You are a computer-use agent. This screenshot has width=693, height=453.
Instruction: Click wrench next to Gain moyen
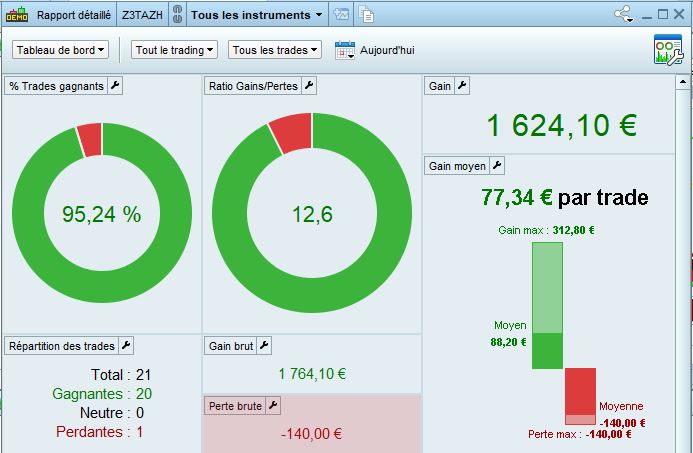click(497, 166)
